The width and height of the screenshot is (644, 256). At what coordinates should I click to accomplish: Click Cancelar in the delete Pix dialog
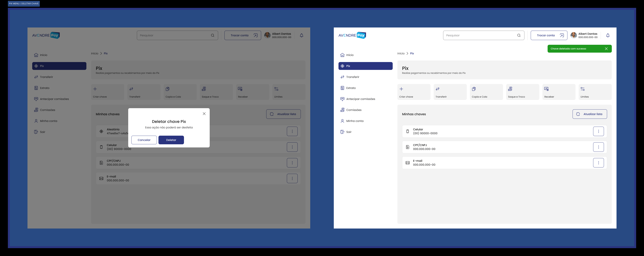[144, 140]
